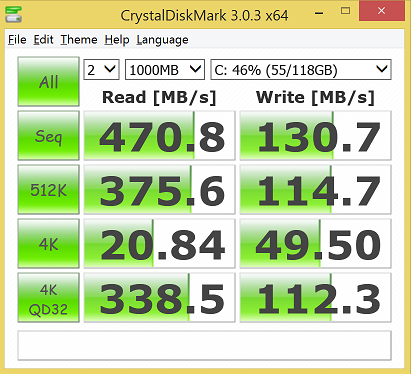Open the Theme menu

click(x=79, y=40)
